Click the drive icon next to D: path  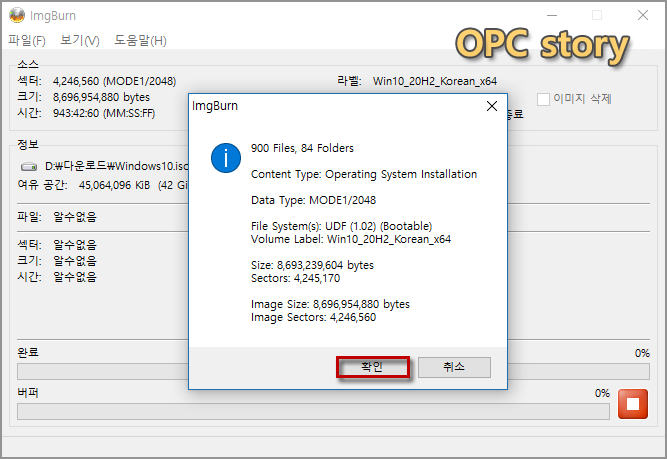pyautogui.click(x=29, y=166)
